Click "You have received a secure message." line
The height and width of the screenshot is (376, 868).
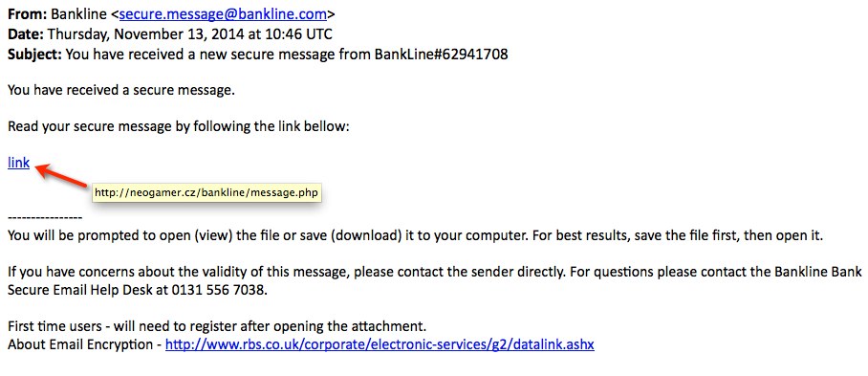[x=121, y=90]
